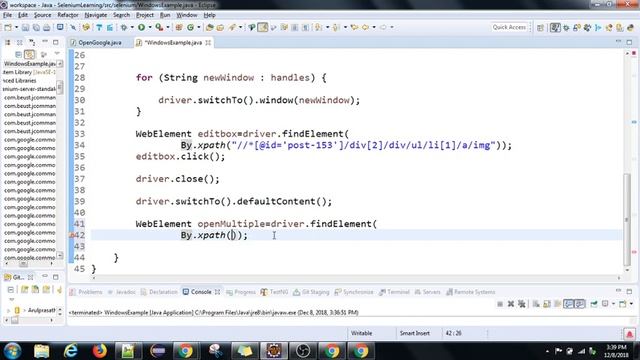
Task: Click the Pin Console icon
Action: 594,304
